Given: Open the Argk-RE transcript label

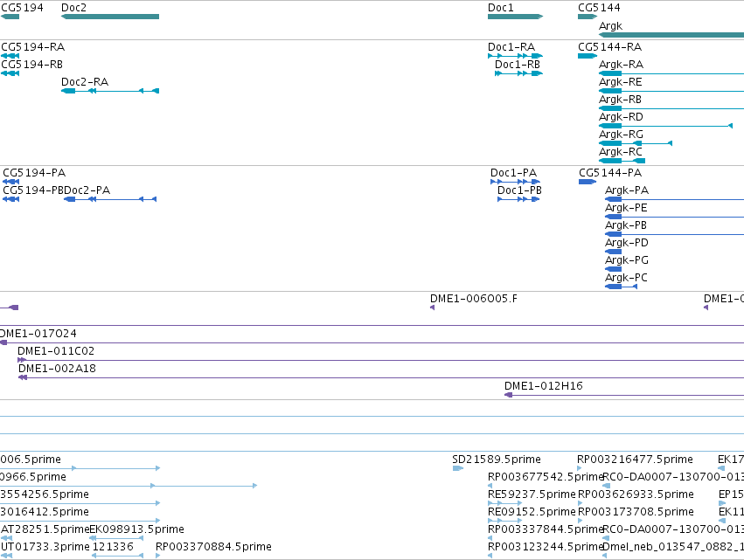Looking at the screenshot, I should tap(620, 82).
